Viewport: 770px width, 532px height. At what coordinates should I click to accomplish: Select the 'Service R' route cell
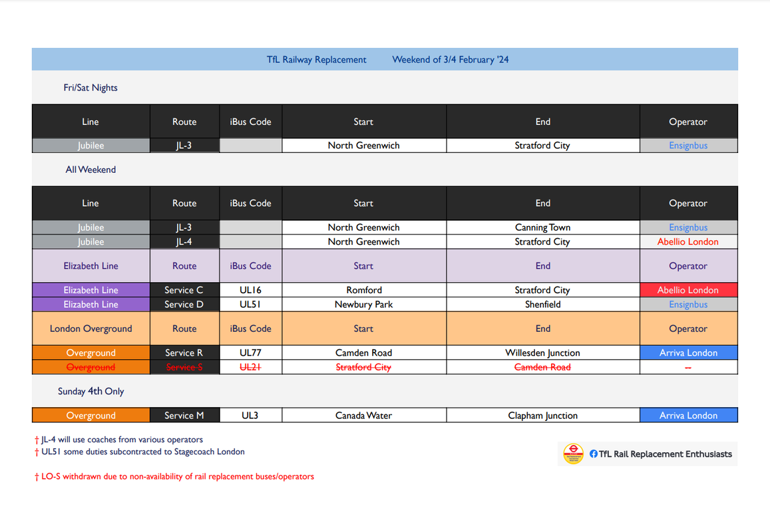[184, 352]
